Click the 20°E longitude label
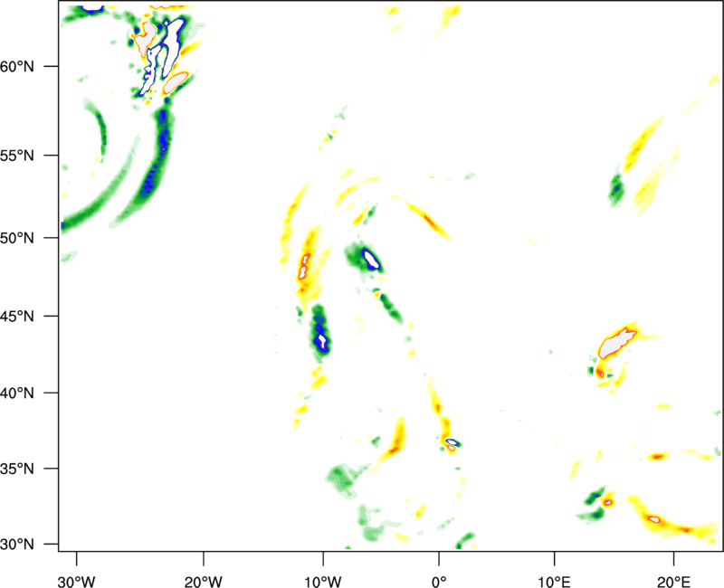 tap(673, 582)
